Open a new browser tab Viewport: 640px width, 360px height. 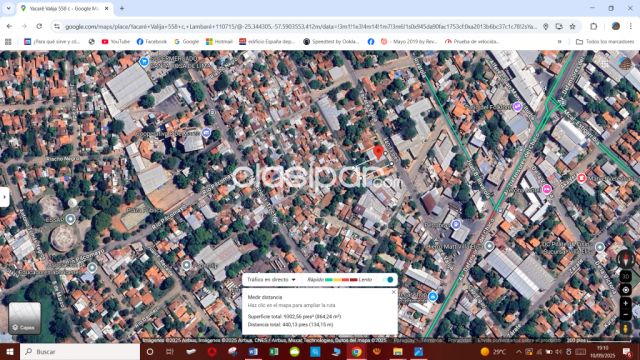point(122,8)
